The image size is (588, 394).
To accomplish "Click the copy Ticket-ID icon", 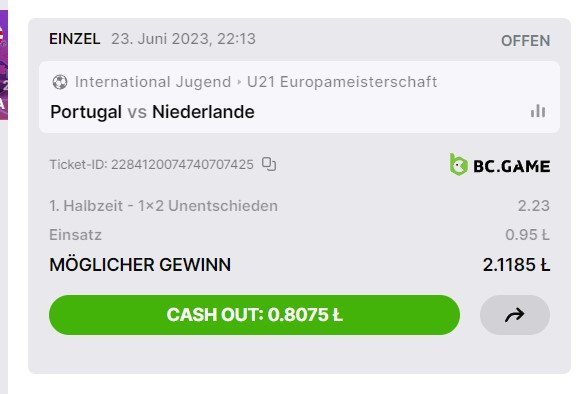I will (269, 164).
